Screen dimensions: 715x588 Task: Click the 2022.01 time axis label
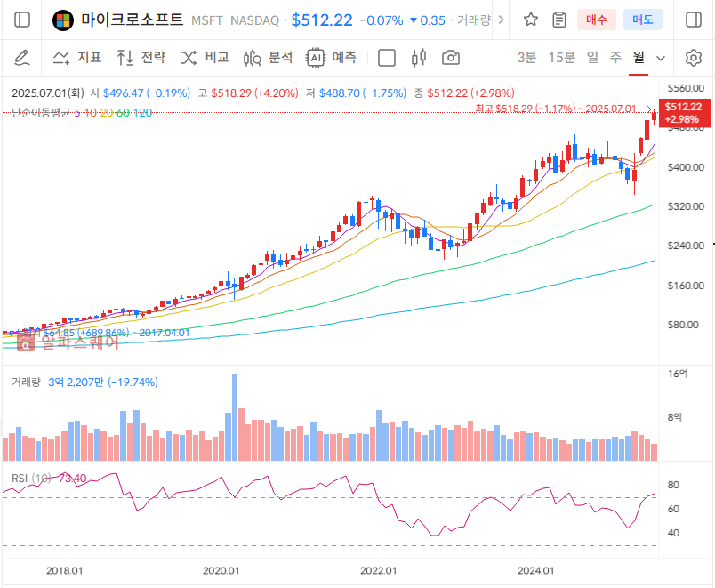379,571
